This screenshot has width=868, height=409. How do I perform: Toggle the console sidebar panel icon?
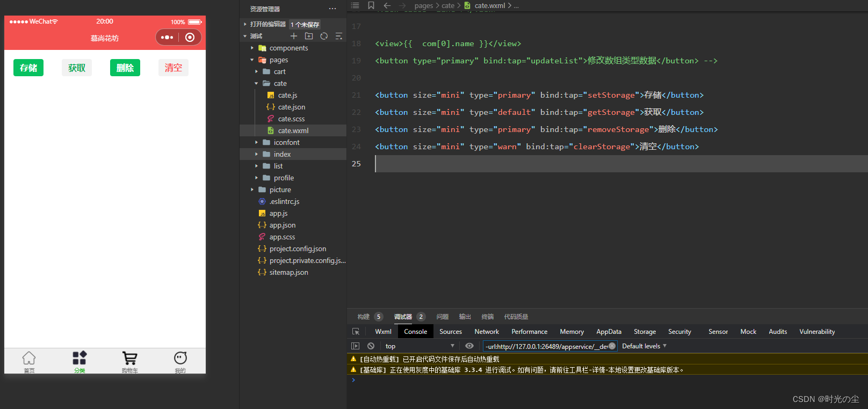[355, 346]
